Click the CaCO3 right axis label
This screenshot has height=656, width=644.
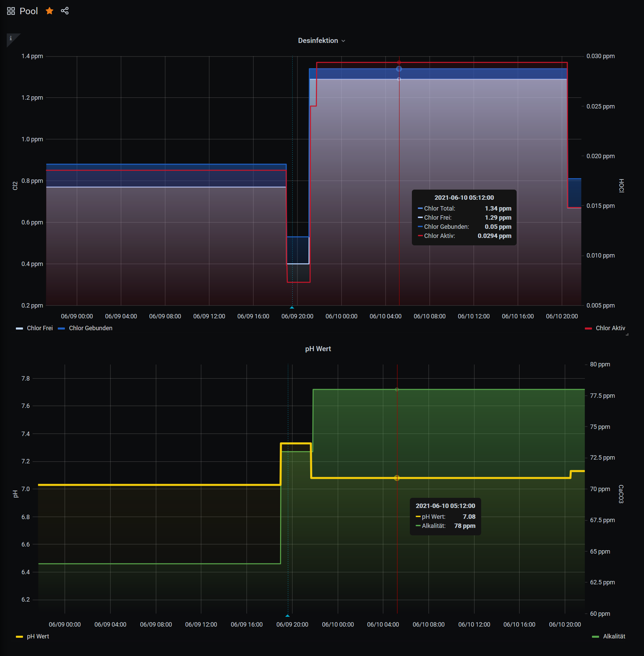pyautogui.click(x=621, y=494)
